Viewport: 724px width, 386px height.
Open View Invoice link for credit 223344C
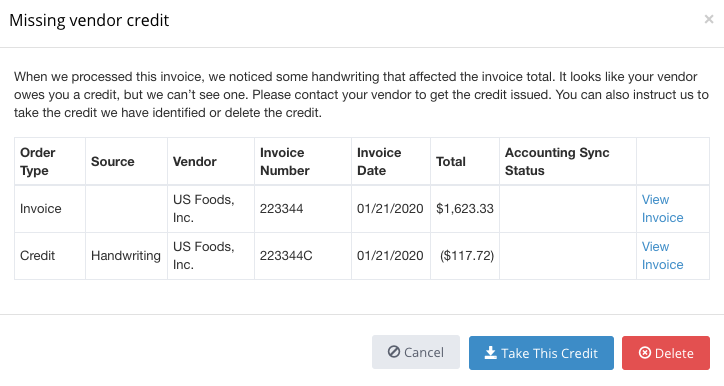tap(662, 256)
